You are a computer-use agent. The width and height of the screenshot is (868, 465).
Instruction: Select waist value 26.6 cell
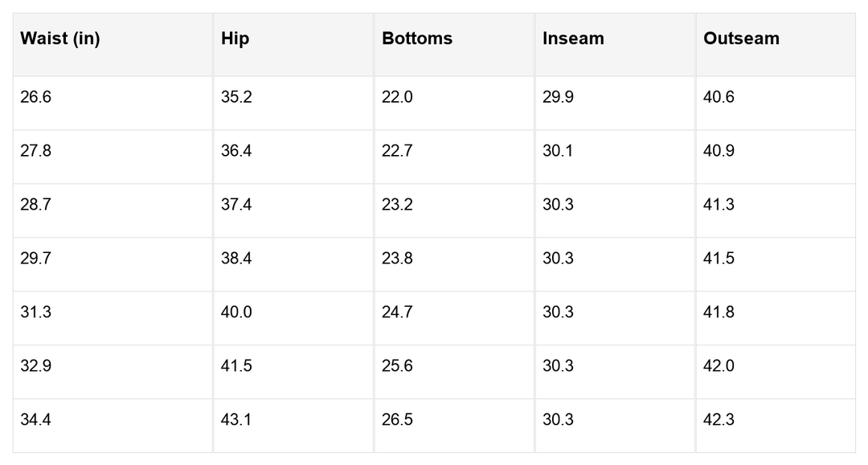(36, 97)
